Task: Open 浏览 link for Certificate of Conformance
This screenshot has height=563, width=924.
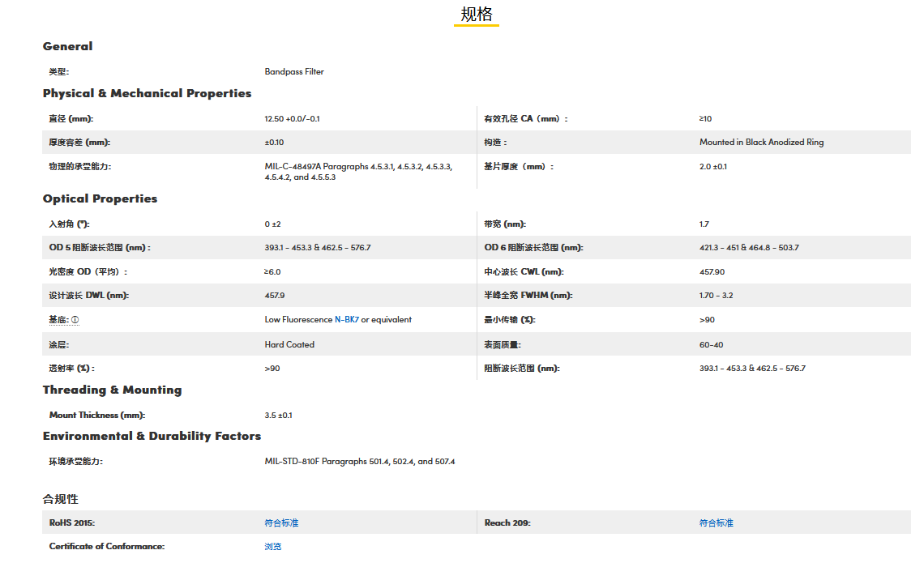Action: click(x=273, y=547)
